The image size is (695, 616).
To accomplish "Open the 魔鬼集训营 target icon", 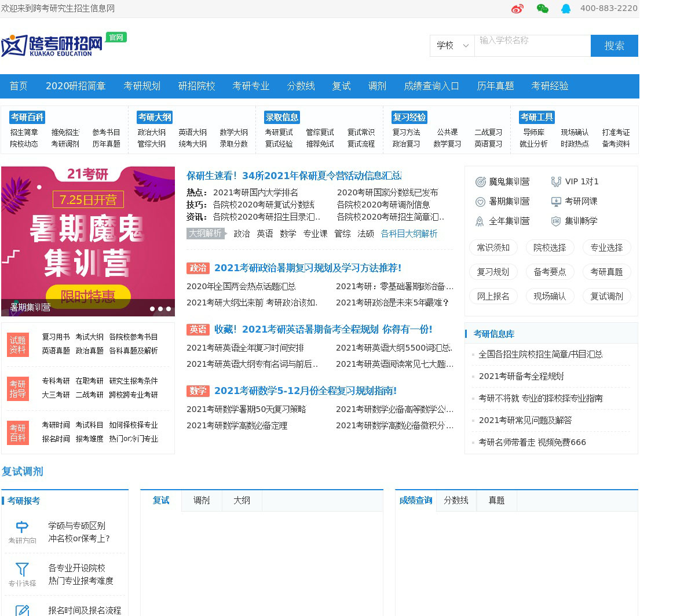I will (x=480, y=182).
